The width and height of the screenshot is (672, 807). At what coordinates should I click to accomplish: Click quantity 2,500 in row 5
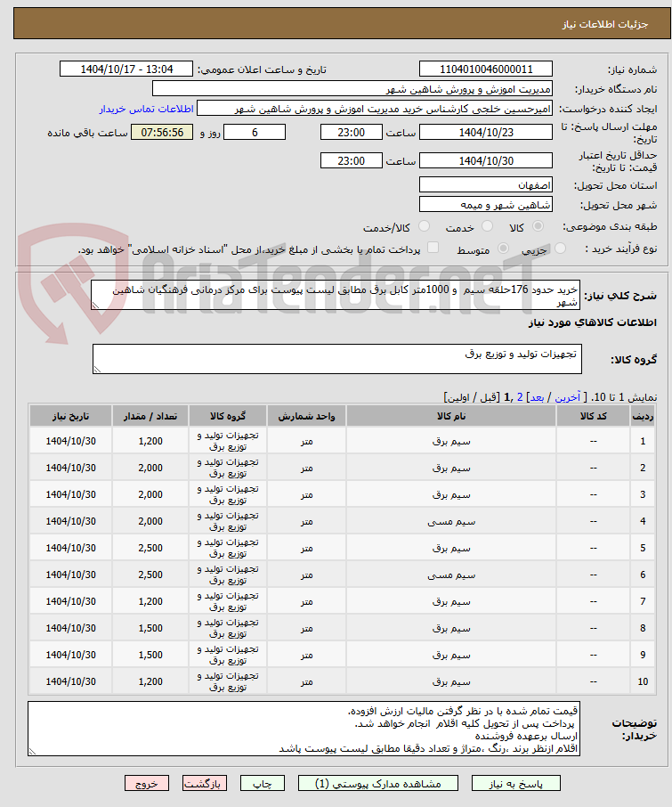[x=150, y=548]
